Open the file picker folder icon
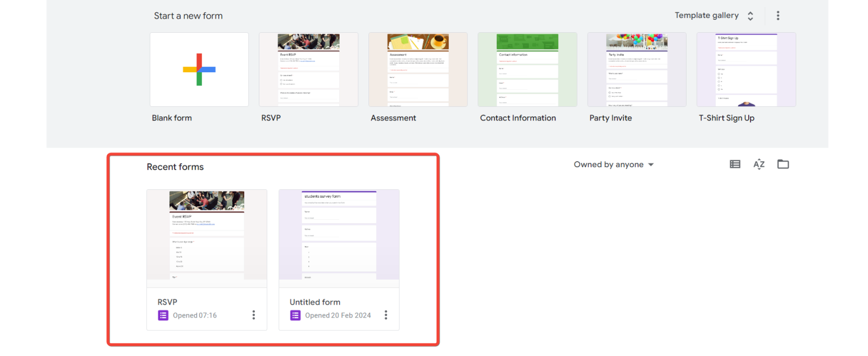868x356 pixels. (x=783, y=164)
